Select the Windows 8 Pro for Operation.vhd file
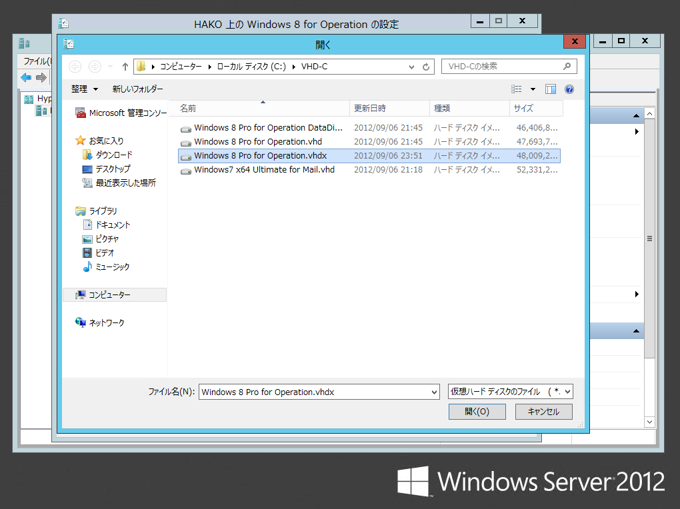Viewport: 680px width, 509px height. (369, 142)
